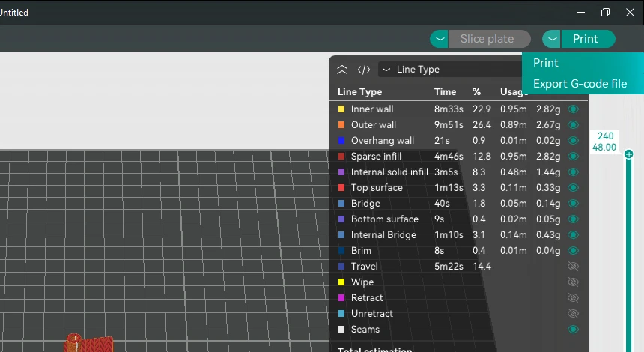Open the Line Type view dropdown
Screen dimensions: 644x352
point(450,70)
